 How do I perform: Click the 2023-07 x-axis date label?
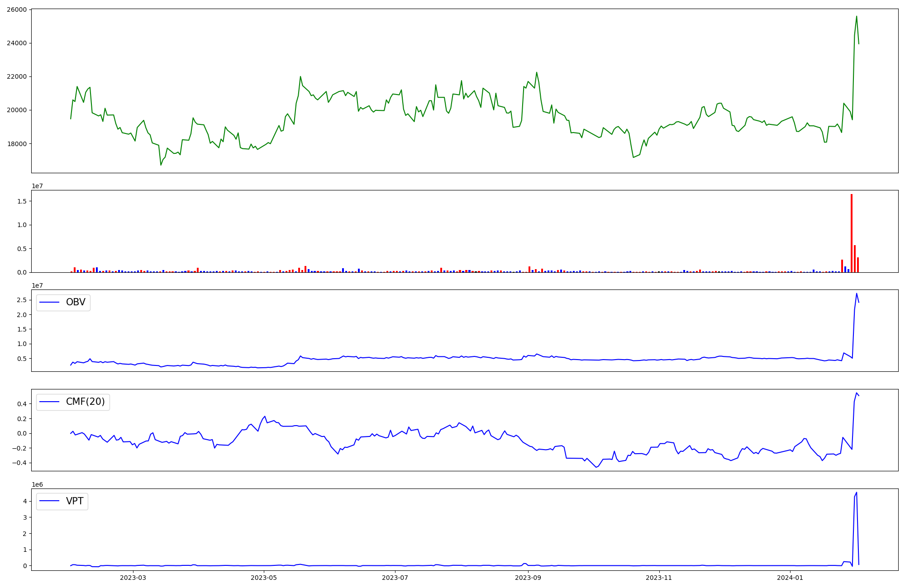point(395,578)
